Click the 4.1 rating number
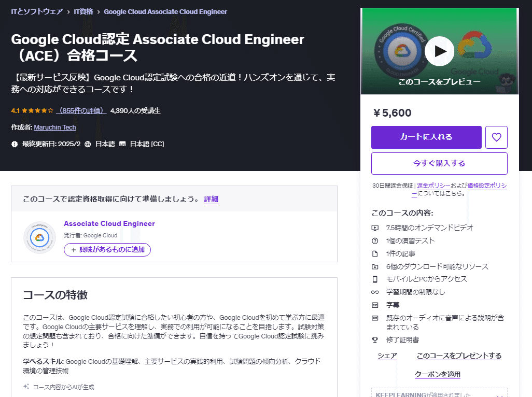This screenshot has width=532, height=397. click(x=15, y=110)
